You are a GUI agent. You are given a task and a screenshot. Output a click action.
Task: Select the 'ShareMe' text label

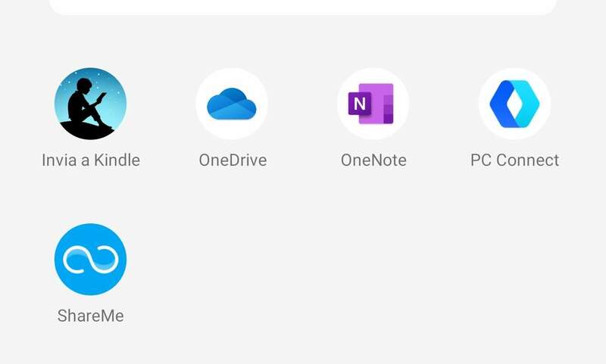(90, 316)
